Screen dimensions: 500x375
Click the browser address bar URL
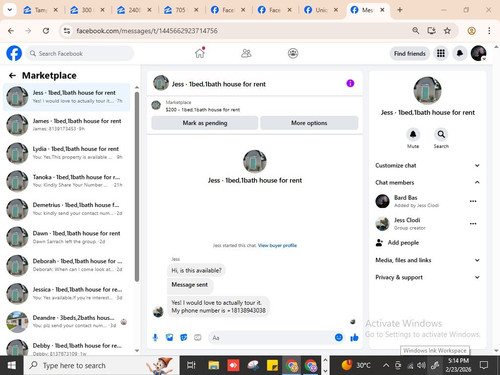[x=147, y=31]
